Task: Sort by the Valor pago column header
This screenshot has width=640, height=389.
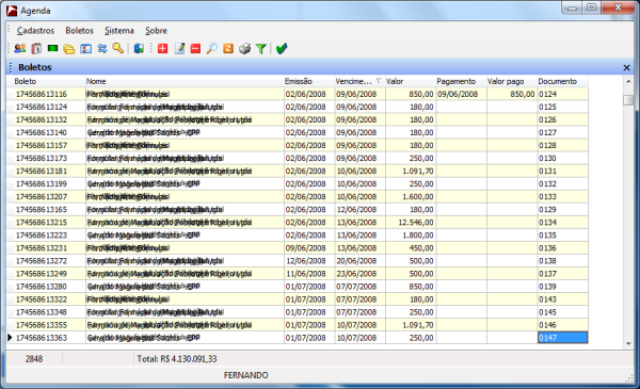Action: coord(511,81)
